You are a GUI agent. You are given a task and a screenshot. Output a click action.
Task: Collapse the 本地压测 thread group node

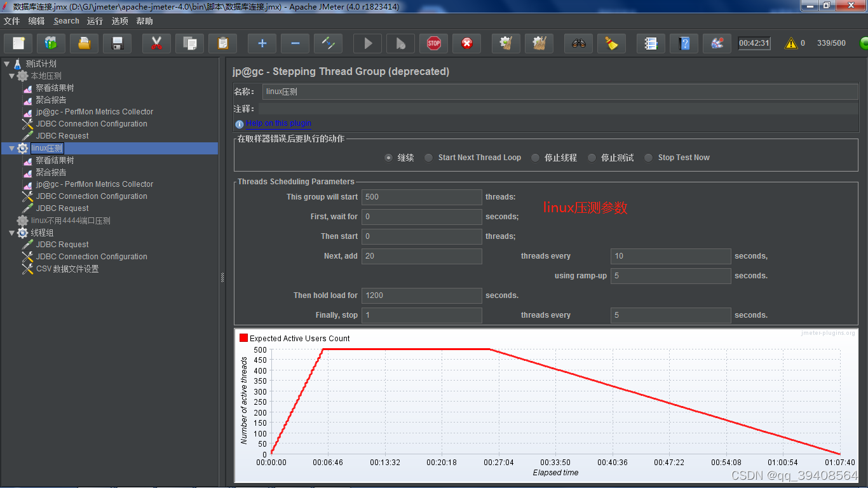[12, 76]
